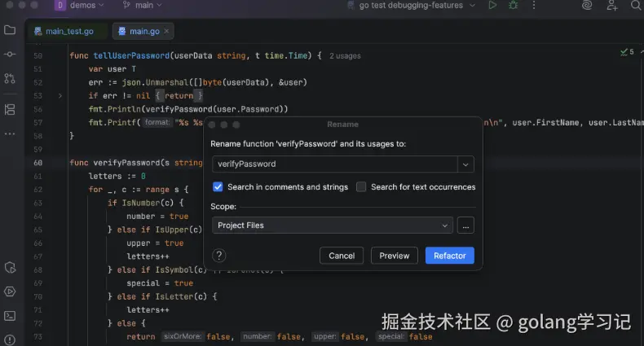Click letters++ on line 71

[x=148, y=310]
